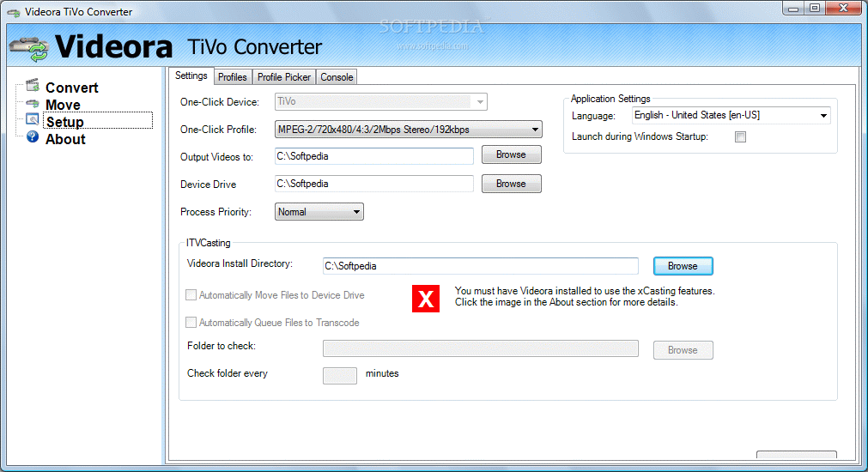This screenshot has height=472, width=868.
Task: Click the Videora Install Directory field
Action: pos(481,266)
